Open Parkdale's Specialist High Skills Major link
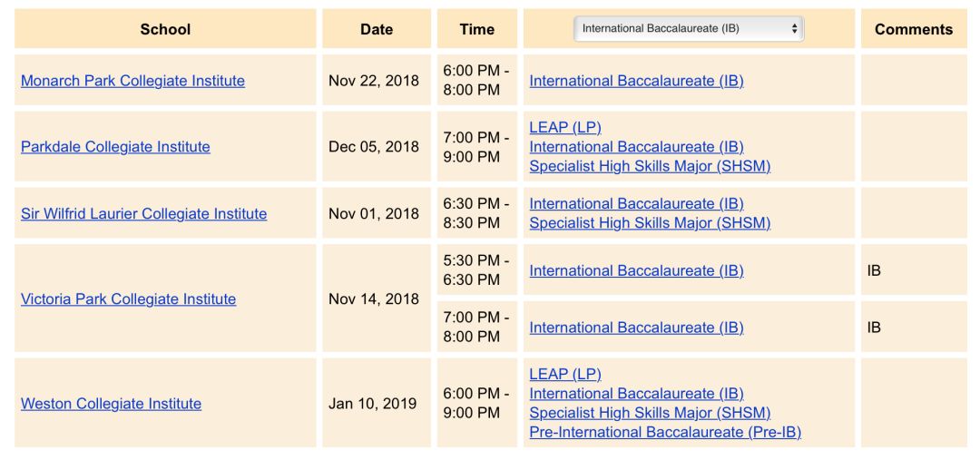The width and height of the screenshot is (980, 460). [650, 166]
